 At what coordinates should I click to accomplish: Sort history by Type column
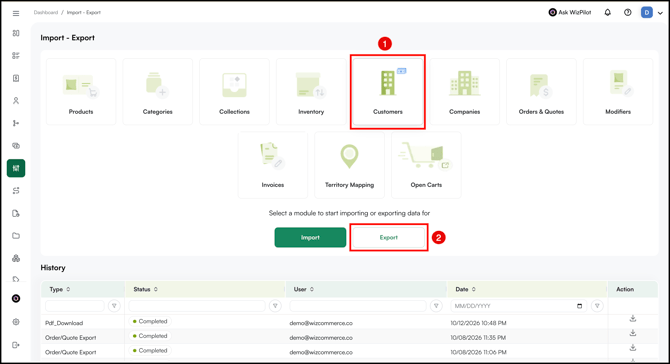point(60,289)
